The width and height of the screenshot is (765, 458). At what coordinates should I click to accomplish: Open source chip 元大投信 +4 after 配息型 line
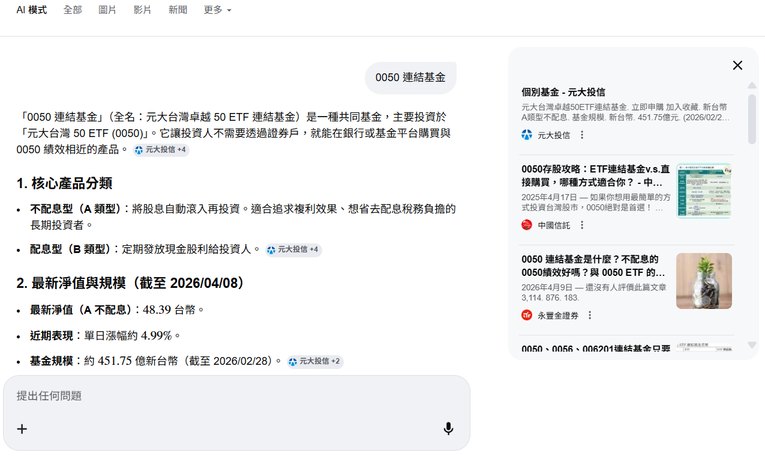coord(293,249)
